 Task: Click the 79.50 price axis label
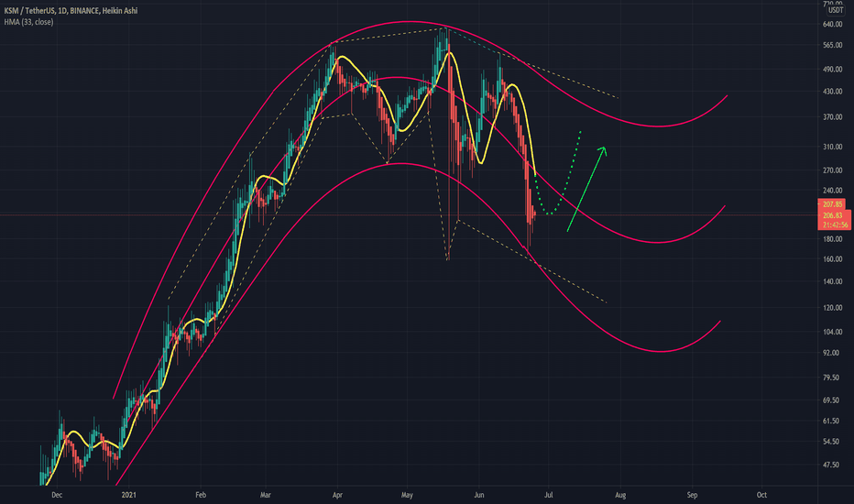(831, 378)
